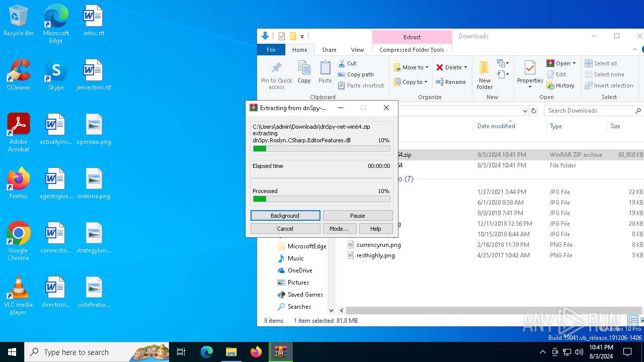Click the file extraction progress bar
This screenshot has height=362, width=644.
(321, 148)
